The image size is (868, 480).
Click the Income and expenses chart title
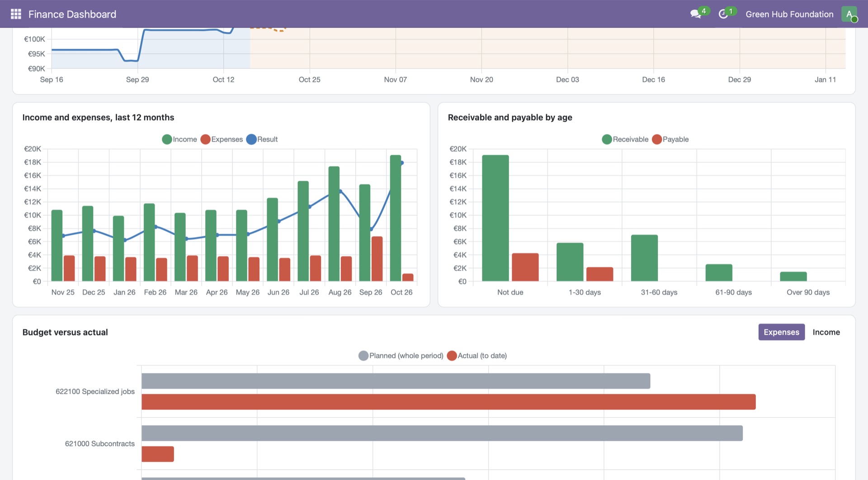click(98, 117)
